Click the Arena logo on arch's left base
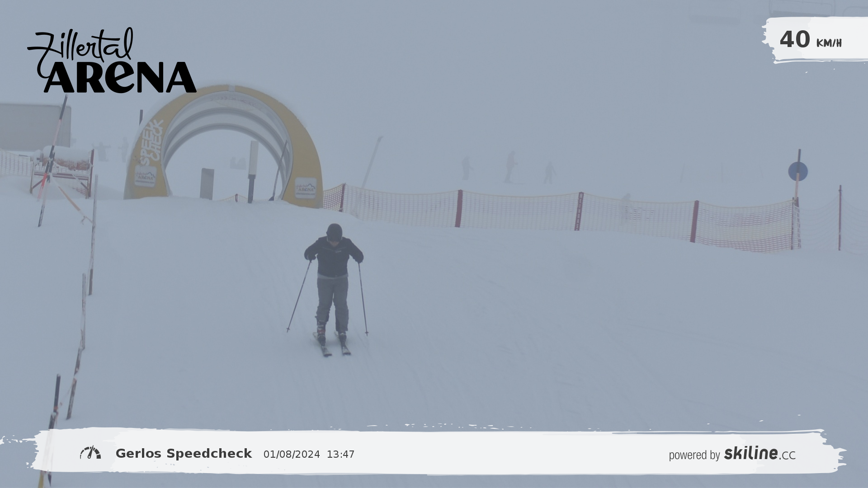 (x=145, y=176)
